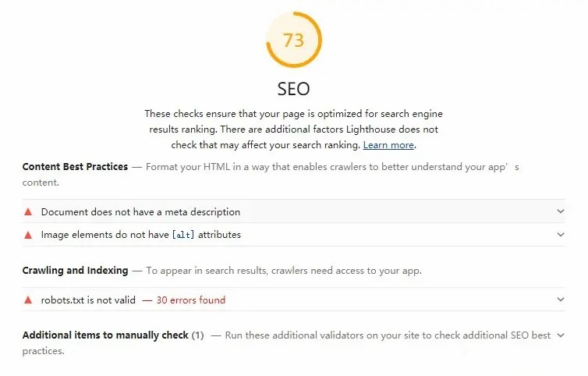Expand Additional items to manually check chevron
This screenshot has width=588, height=376.
[560, 335]
